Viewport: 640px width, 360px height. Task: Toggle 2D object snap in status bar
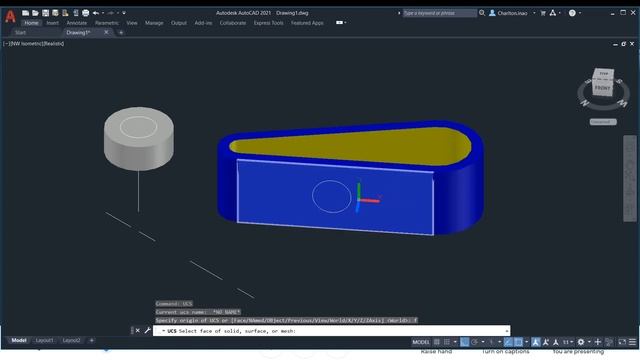(x=518, y=342)
